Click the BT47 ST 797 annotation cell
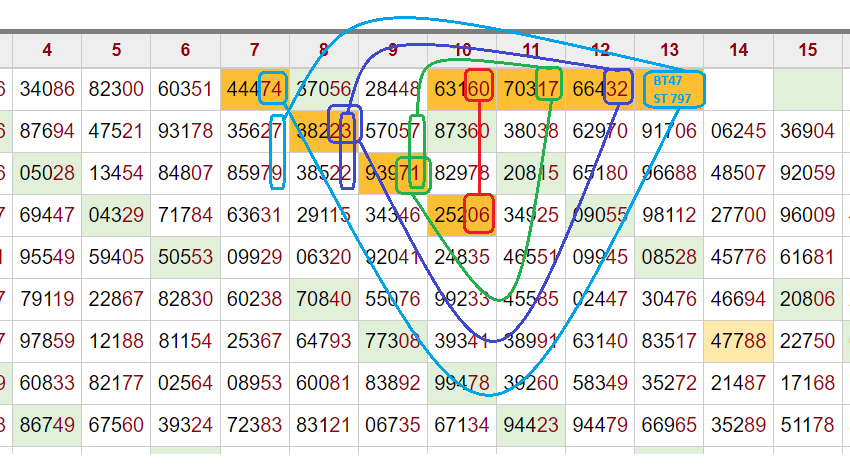Viewport: 850px width, 465px height. click(x=669, y=89)
